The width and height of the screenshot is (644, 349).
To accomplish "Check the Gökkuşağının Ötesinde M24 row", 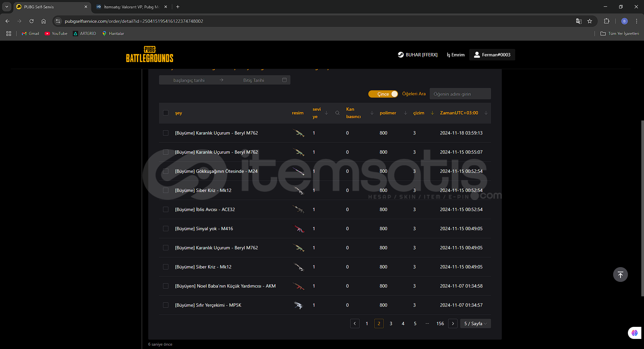I will point(166,171).
